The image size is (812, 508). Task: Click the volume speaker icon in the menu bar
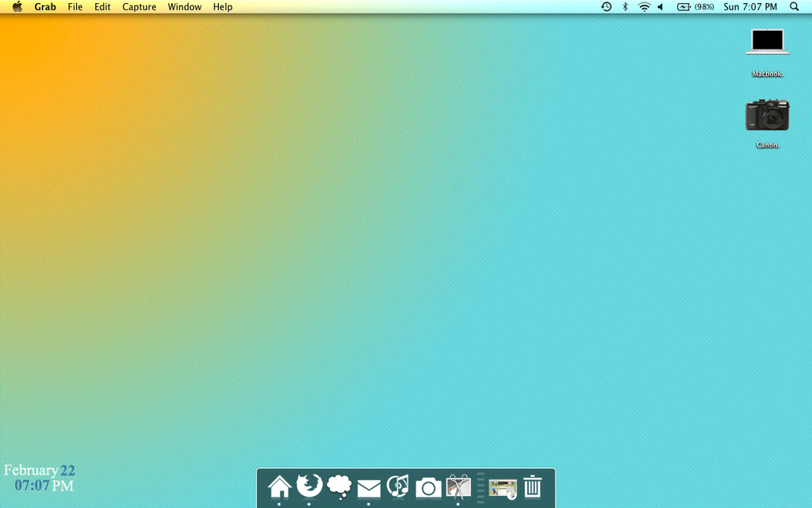(661, 6)
